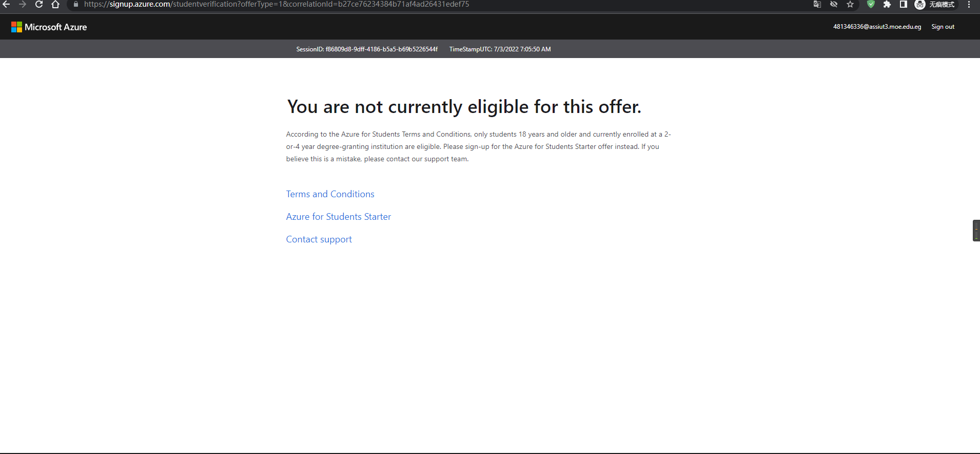Open the green shield AdGuard extension
The height and width of the screenshot is (454, 980).
871,4
